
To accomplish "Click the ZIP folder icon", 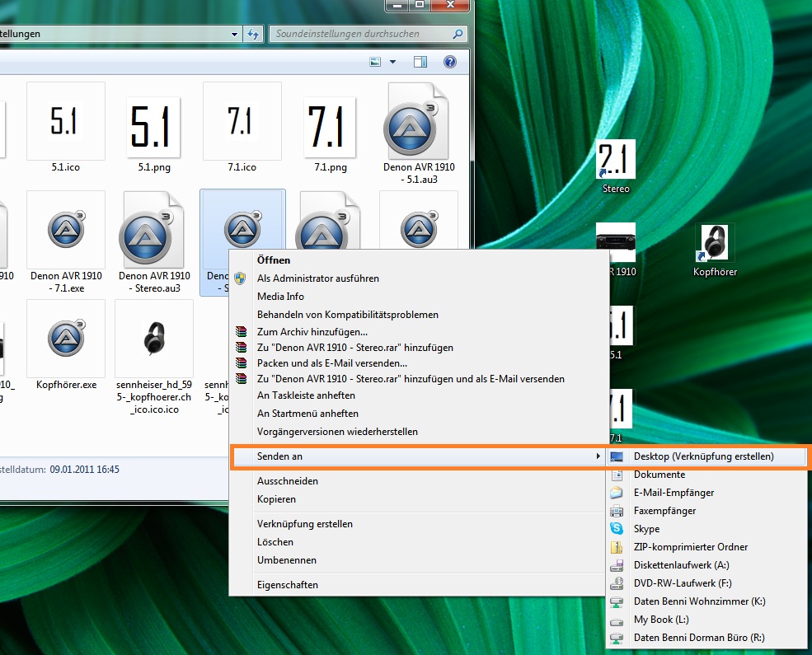I will coord(617,547).
